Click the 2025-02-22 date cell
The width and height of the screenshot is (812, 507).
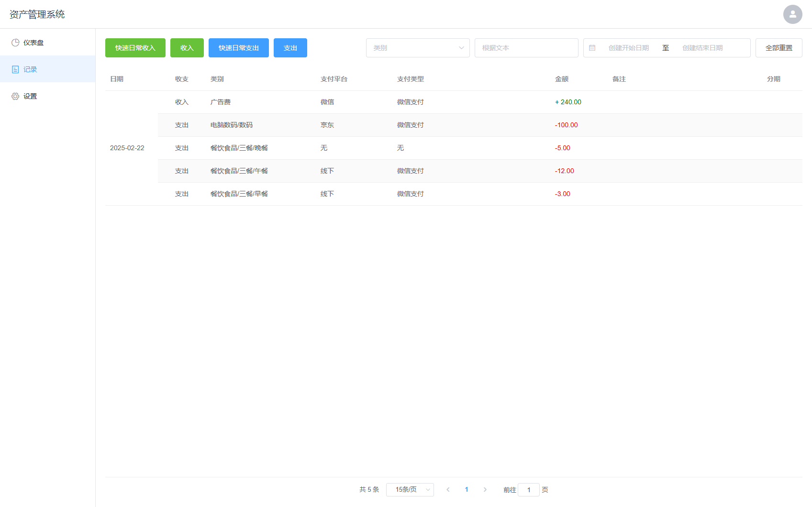pos(127,148)
